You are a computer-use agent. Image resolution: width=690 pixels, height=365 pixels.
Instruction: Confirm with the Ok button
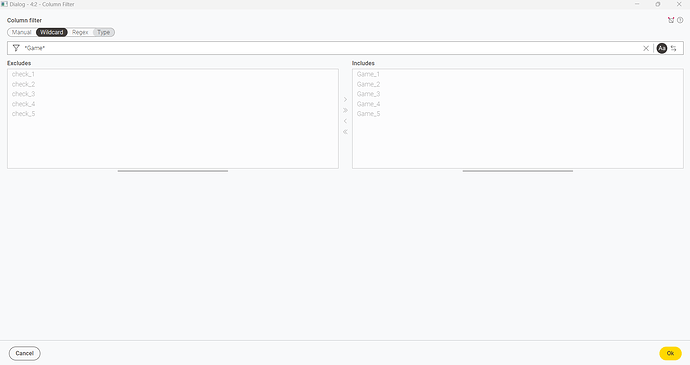[x=670, y=353]
